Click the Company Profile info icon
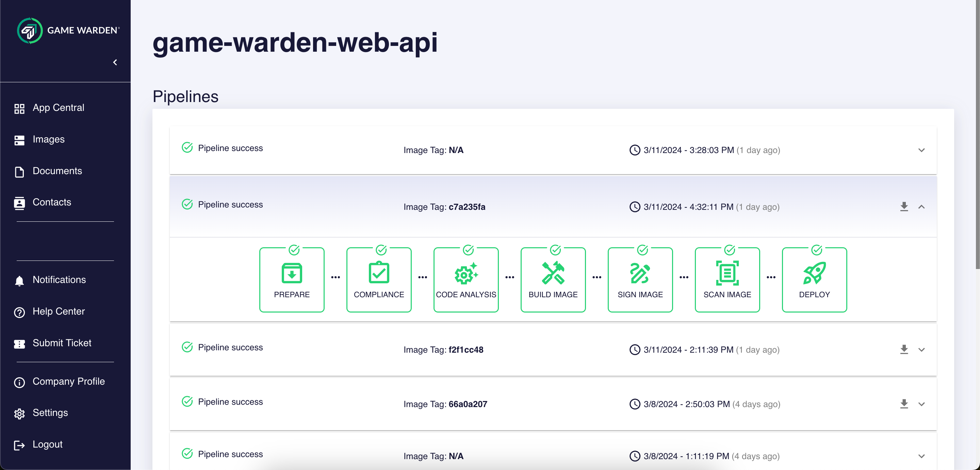Viewport: 980px width, 470px height. point(19,382)
